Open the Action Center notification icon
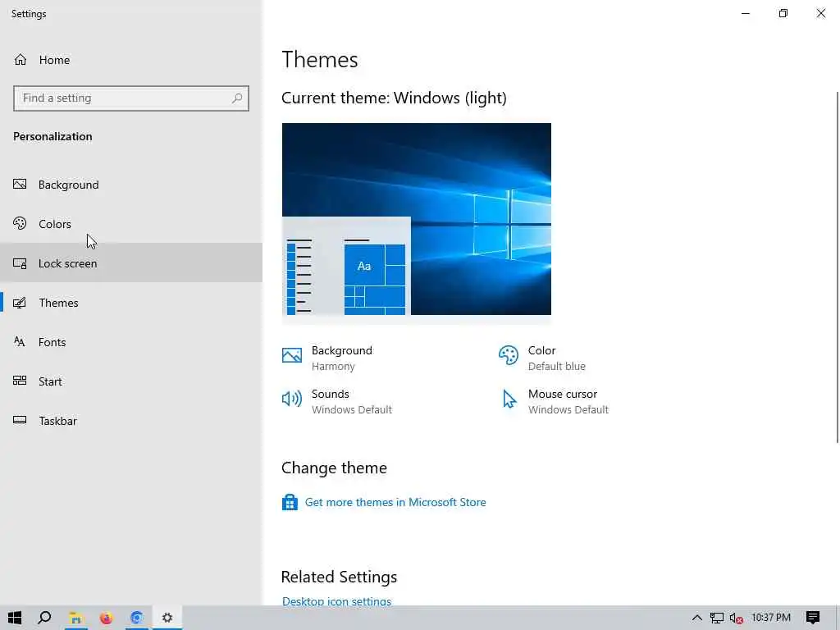Viewport: 840px width, 630px height. pos(813,618)
